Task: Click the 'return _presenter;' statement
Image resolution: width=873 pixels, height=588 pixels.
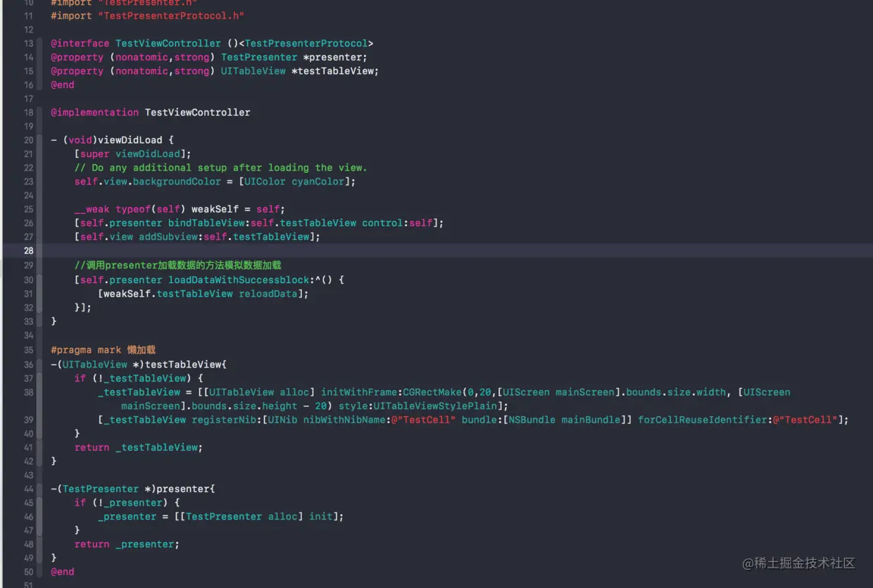Action: [127, 544]
